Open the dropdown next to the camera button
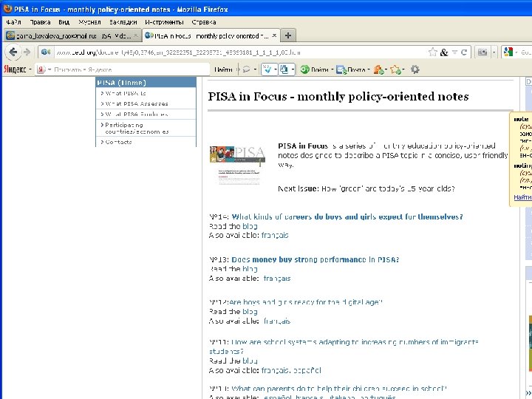Screen dimensions: 532x399 coord(494,52)
